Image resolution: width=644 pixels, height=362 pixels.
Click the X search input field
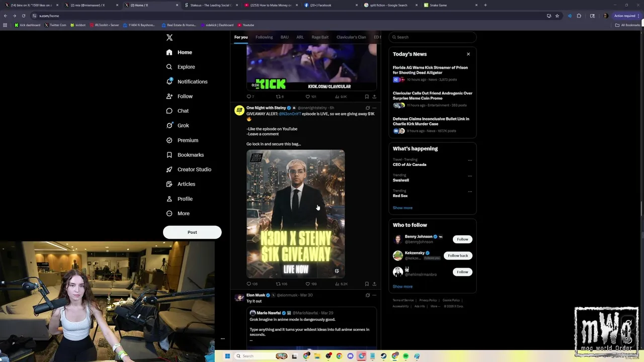tap(432, 37)
